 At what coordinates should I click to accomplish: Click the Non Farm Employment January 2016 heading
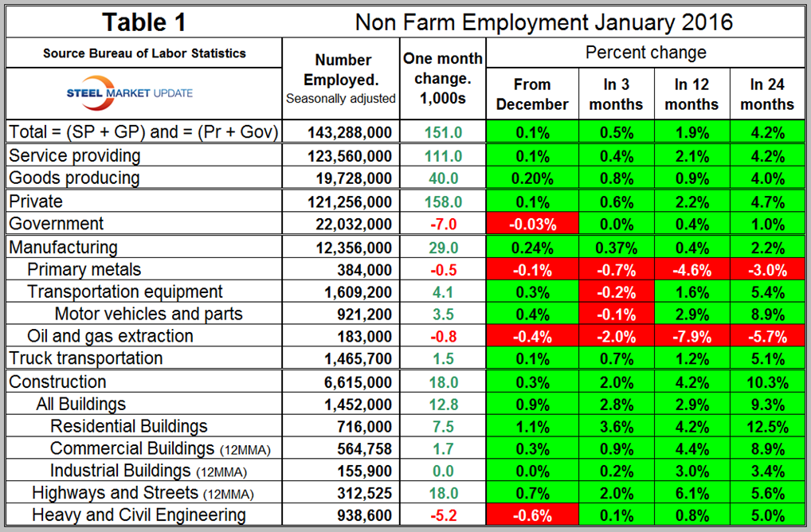[544, 22]
